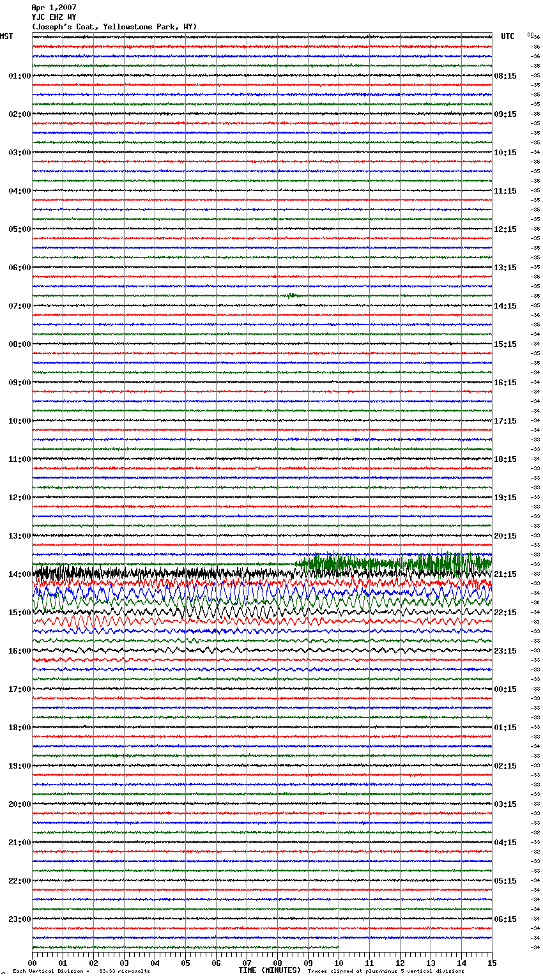Select the 13:00 MST time label
Image resolution: width=543 pixels, height=980 pixels.
click(20, 536)
